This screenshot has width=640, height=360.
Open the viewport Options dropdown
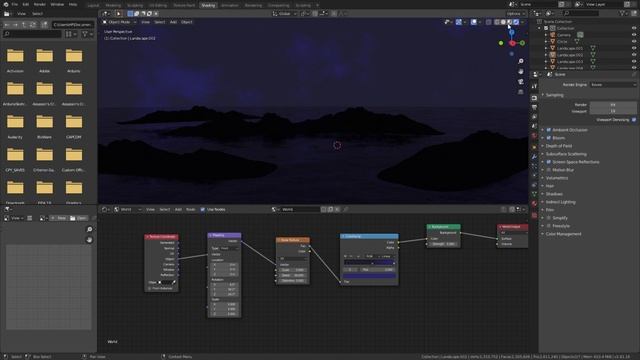tap(515, 13)
